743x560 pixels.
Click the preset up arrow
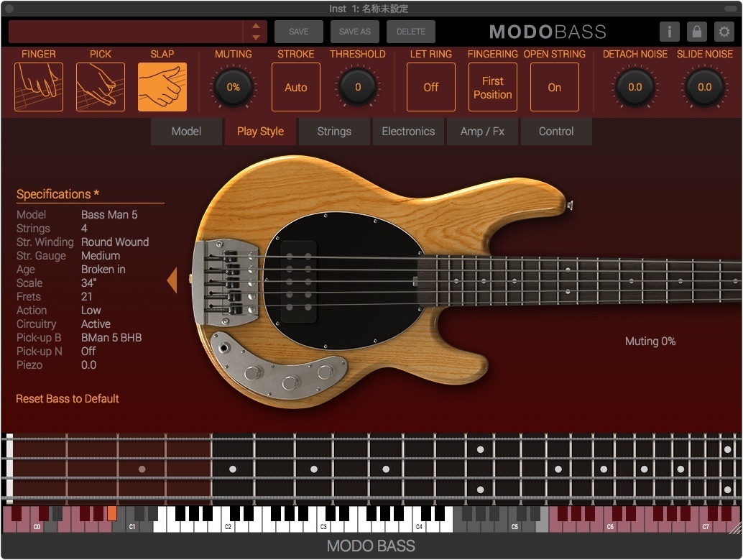(256, 26)
